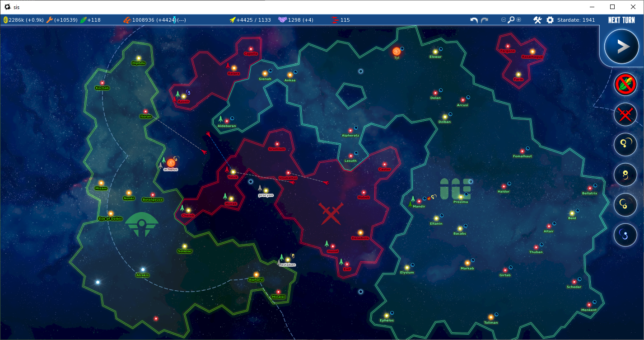Select the procyon star
The image size is (644, 340).
click(266, 190)
